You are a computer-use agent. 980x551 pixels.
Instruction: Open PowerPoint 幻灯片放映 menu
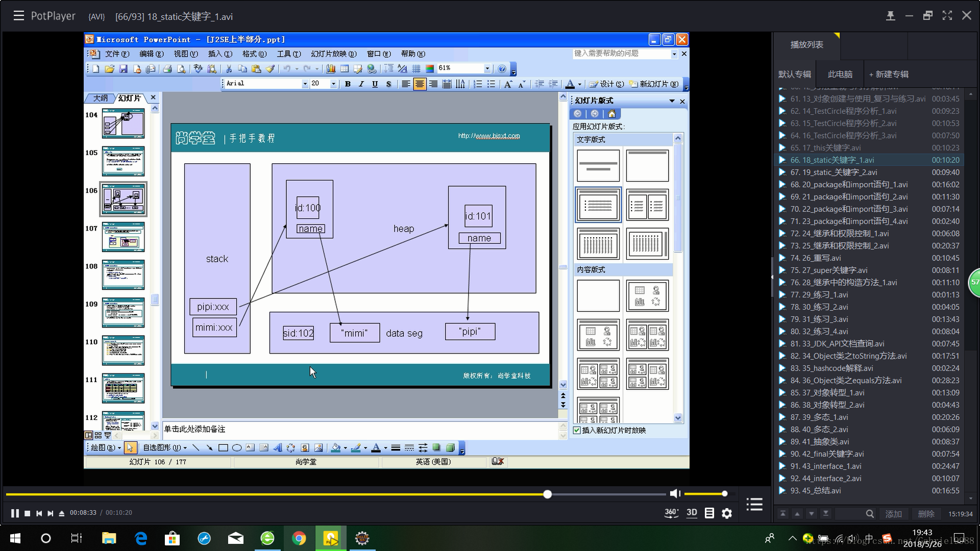coord(334,54)
